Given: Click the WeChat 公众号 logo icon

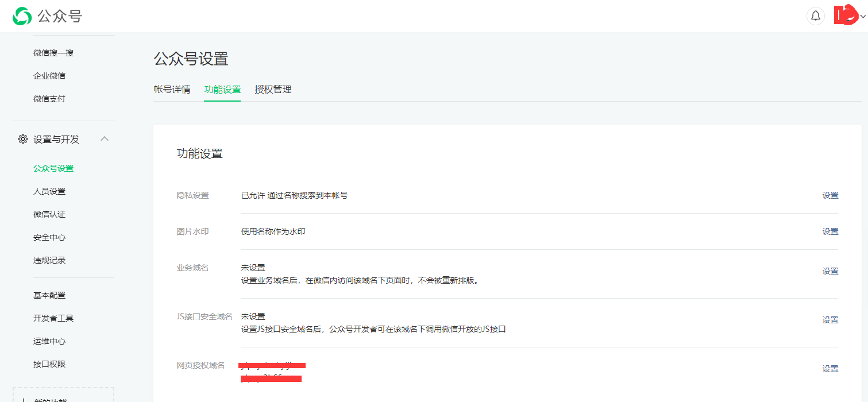Looking at the screenshot, I should click(x=22, y=16).
